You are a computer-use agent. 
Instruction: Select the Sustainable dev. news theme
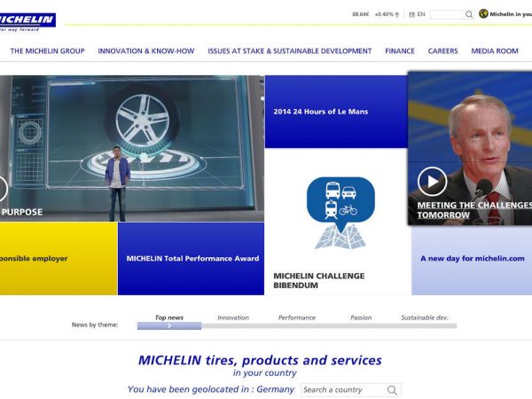(x=425, y=317)
